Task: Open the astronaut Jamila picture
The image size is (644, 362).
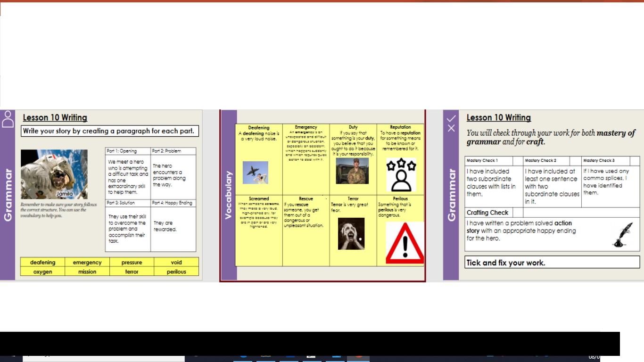Action: pos(54,174)
